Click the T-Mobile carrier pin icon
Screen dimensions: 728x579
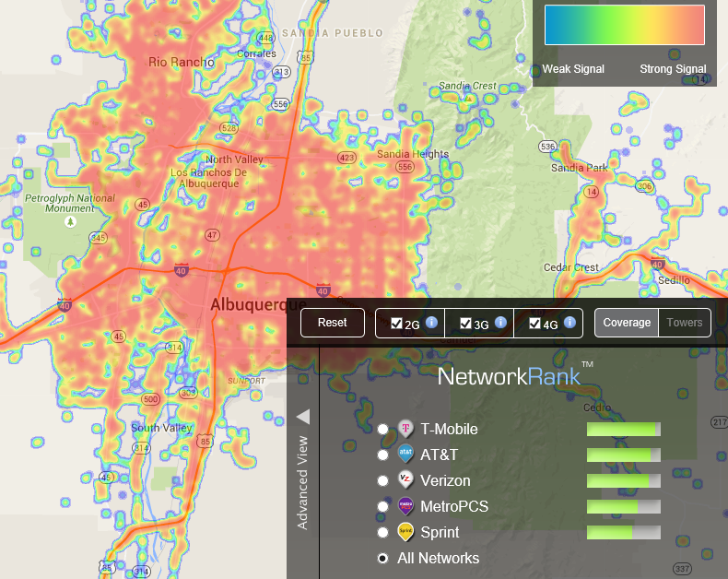coord(405,428)
